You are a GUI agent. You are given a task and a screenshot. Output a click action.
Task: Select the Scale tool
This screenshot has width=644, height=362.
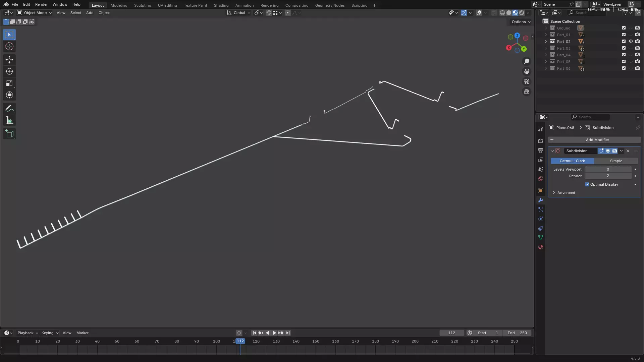coord(9,83)
